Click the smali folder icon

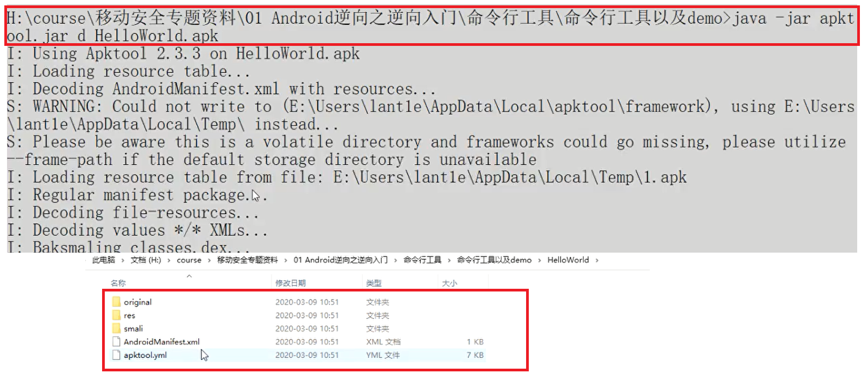(116, 328)
